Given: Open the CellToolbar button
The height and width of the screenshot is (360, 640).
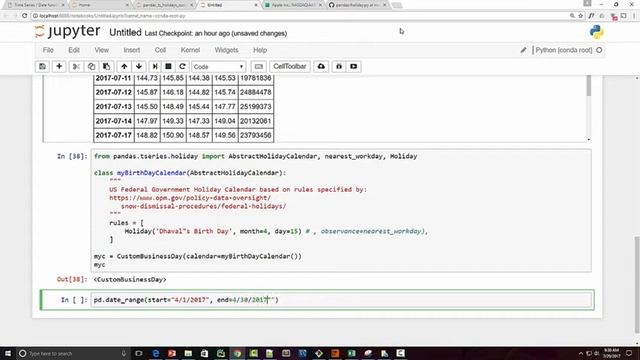Looking at the screenshot, I should [289, 67].
